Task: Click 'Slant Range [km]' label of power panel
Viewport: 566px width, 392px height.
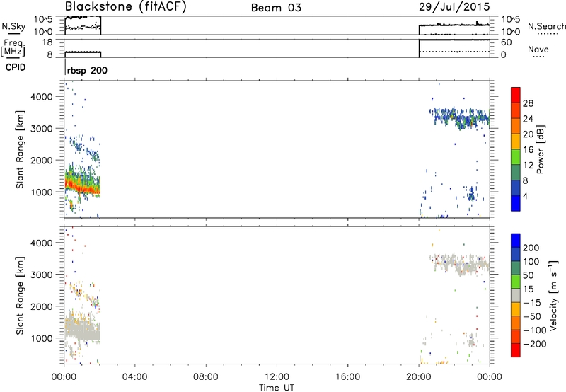Action: click(20, 149)
